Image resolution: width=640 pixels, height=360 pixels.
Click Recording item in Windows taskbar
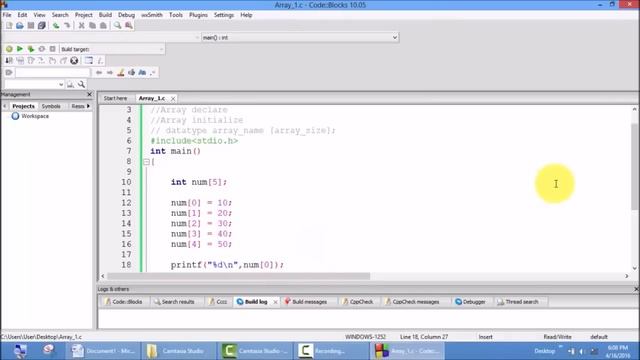[330, 351]
